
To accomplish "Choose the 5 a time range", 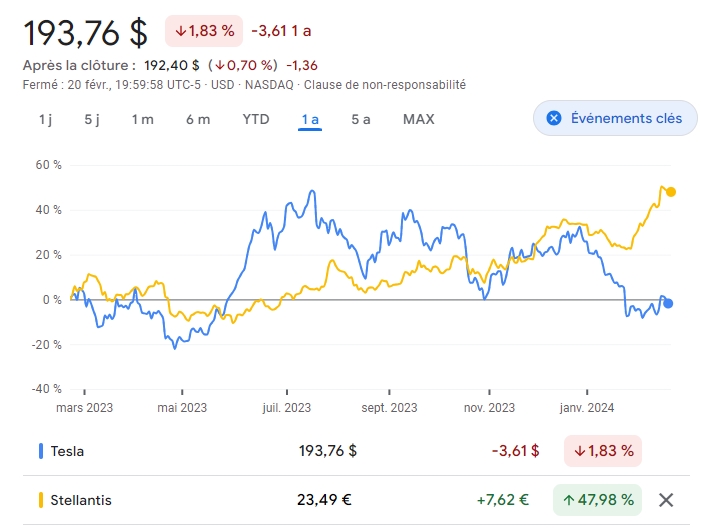I will (361, 120).
